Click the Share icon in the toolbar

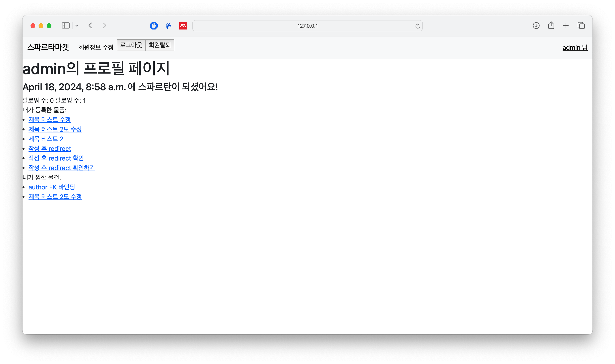point(551,25)
